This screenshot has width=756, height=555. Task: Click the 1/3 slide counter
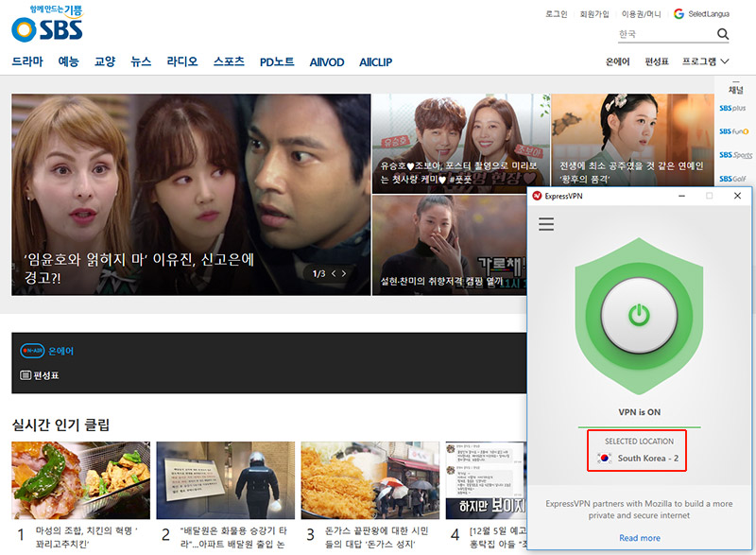pyautogui.click(x=318, y=273)
